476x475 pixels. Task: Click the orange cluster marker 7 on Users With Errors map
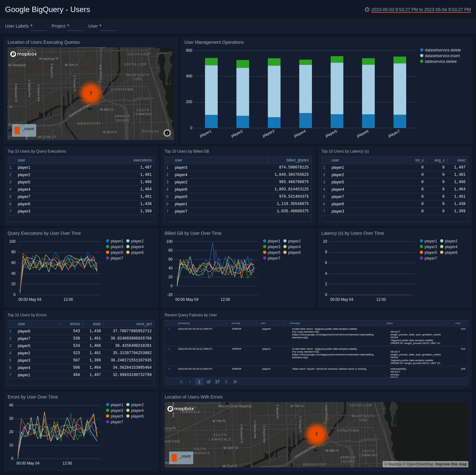316,434
